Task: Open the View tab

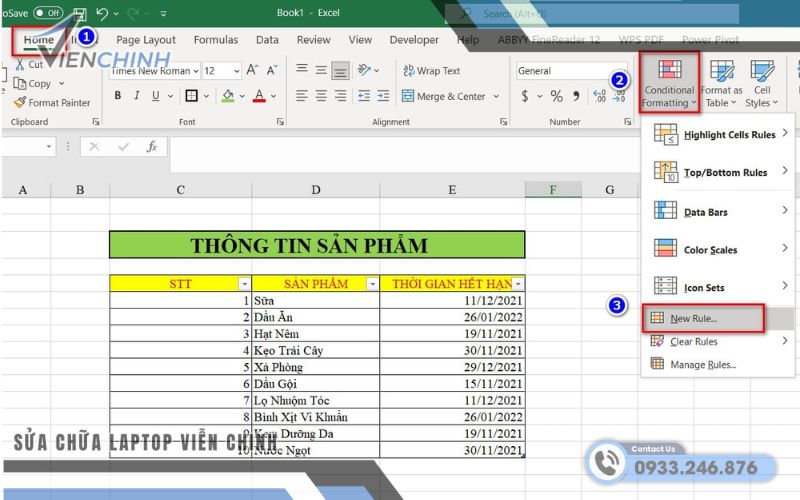Action: tap(360, 40)
